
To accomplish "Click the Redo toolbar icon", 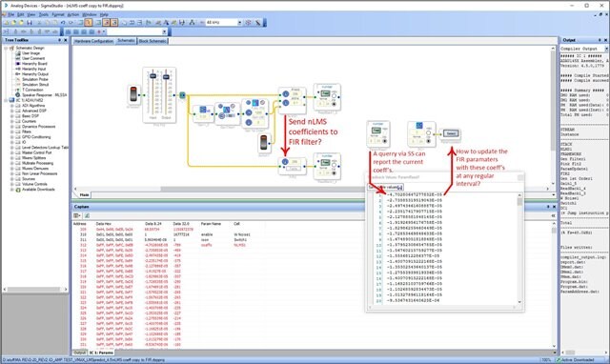I will point(71,23).
